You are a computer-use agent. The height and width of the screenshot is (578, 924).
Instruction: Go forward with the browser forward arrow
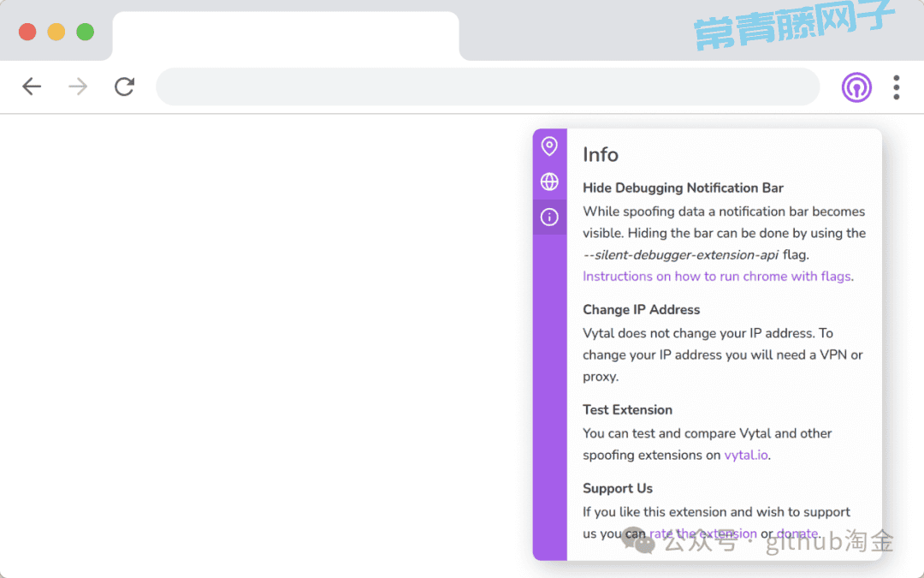coord(78,86)
